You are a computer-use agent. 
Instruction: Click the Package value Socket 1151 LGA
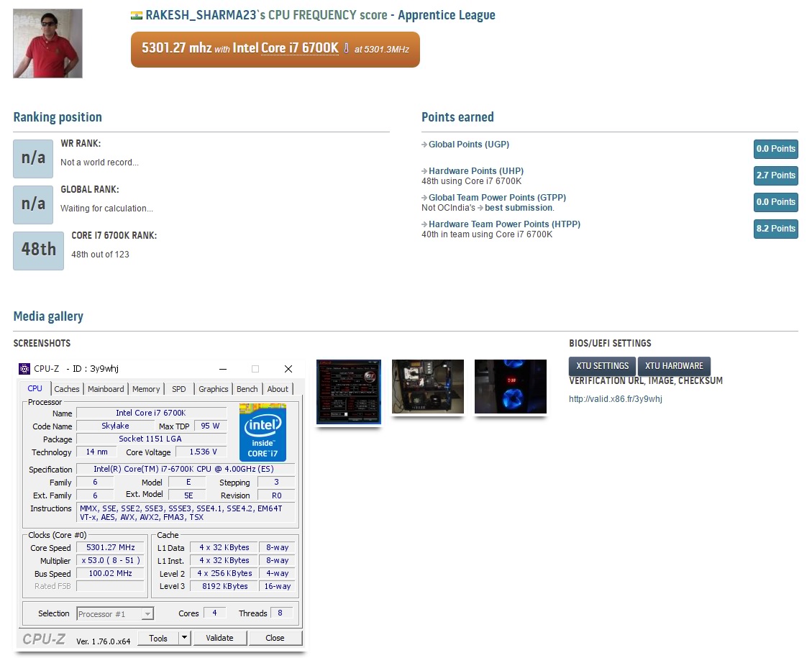[150, 439]
